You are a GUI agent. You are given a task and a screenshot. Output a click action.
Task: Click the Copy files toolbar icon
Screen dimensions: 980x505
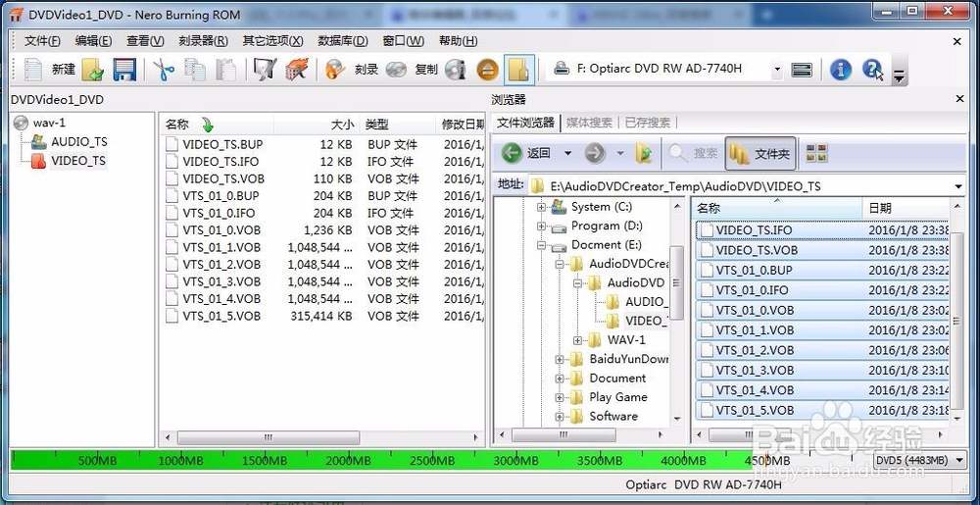pos(195,70)
